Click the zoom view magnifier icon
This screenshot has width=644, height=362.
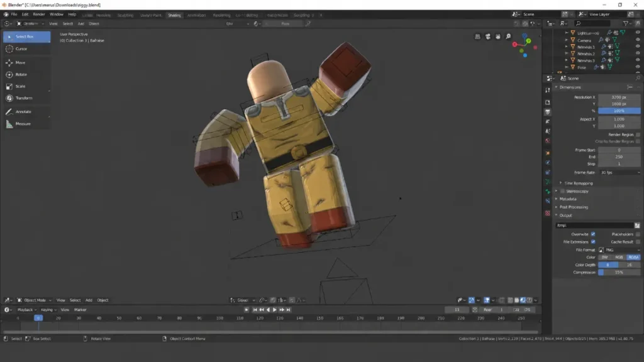[508, 36]
